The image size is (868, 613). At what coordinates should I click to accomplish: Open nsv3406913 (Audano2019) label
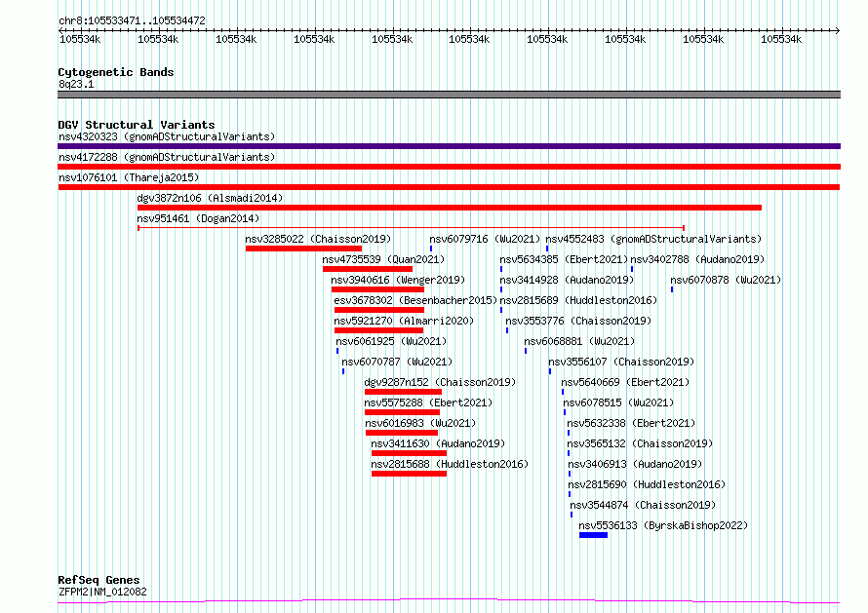click(635, 464)
